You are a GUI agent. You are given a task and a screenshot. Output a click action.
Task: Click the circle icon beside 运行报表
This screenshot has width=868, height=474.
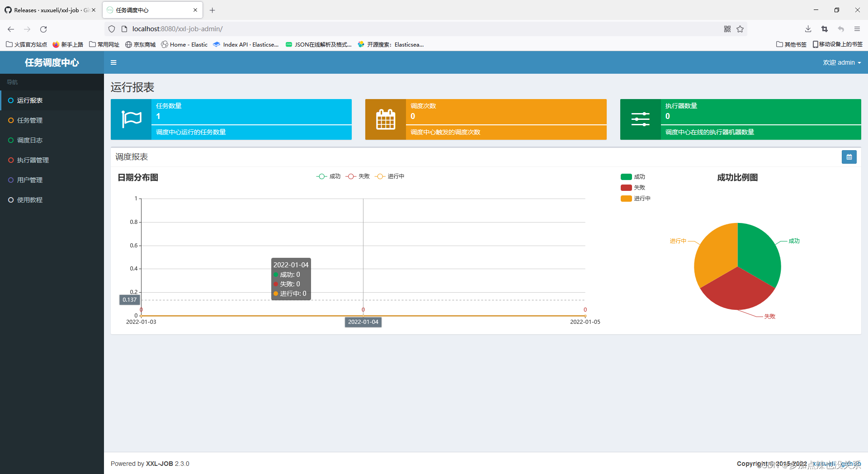11,100
